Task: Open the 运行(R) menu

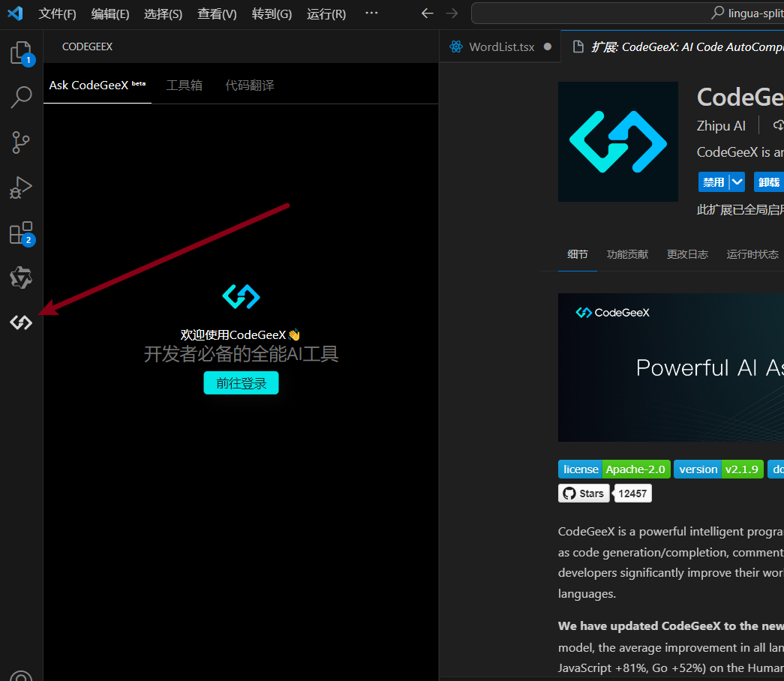Action: (x=326, y=13)
